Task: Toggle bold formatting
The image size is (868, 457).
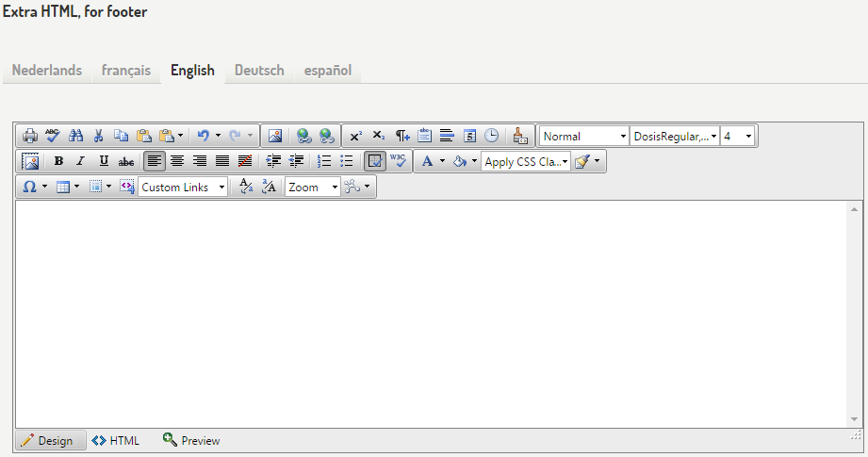Action: tap(58, 161)
